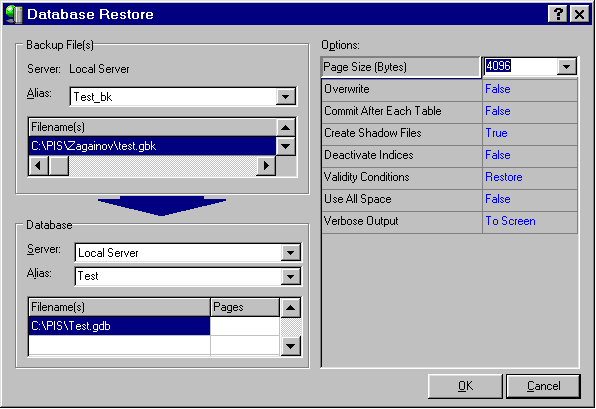Select the C:\PIS\Test.gdb filename row
Viewport: 596px width, 409px height.
119,326
